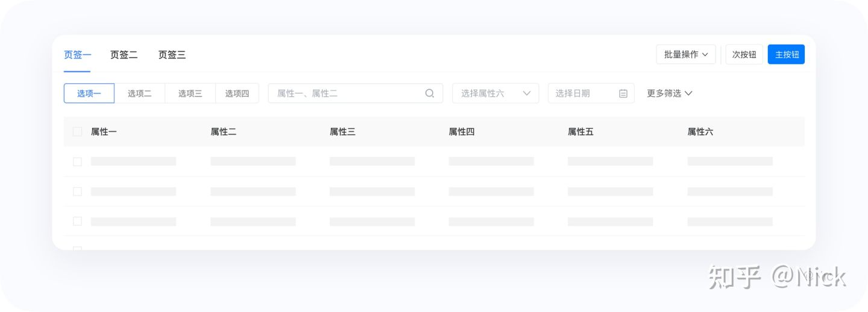Check the first table row checkbox
The width and height of the screenshot is (868, 312).
pyautogui.click(x=77, y=162)
